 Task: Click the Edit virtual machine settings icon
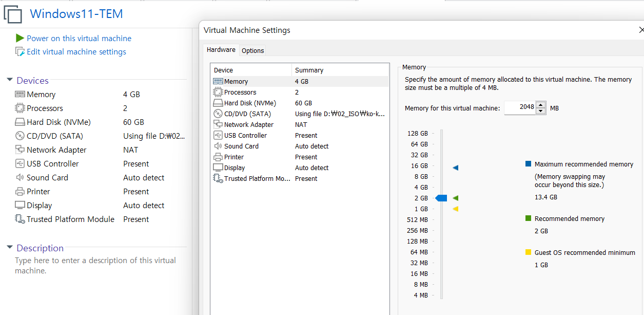[20, 51]
